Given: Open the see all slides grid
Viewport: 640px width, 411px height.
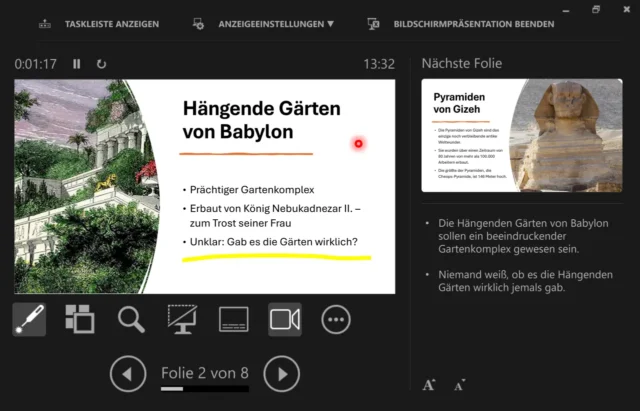Looking at the screenshot, I should (x=80, y=319).
